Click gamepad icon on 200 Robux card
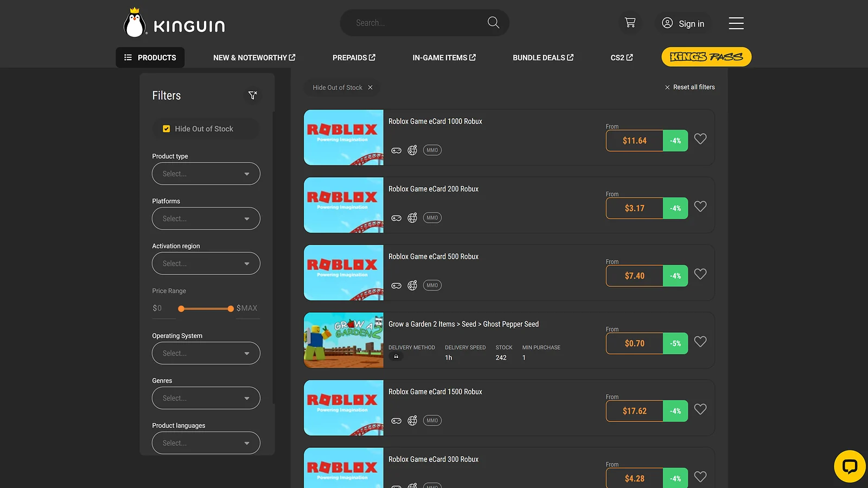The width and height of the screenshot is (868, 488). click(x=397, y=218)
